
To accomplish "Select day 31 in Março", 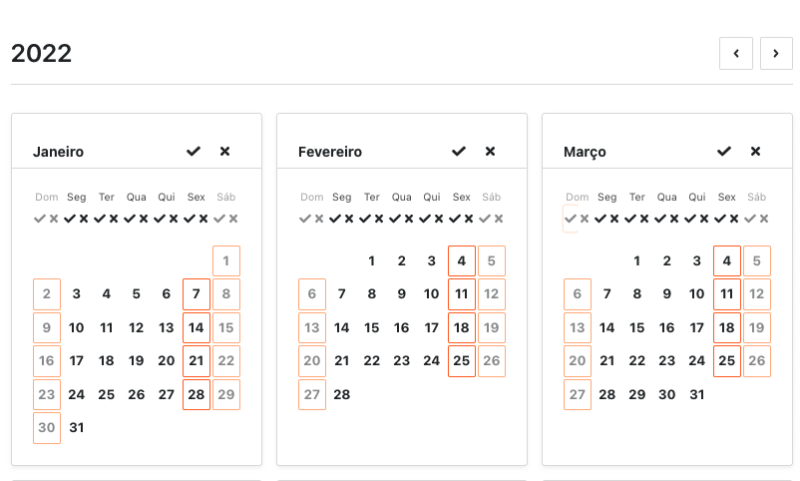I will 697,395.
